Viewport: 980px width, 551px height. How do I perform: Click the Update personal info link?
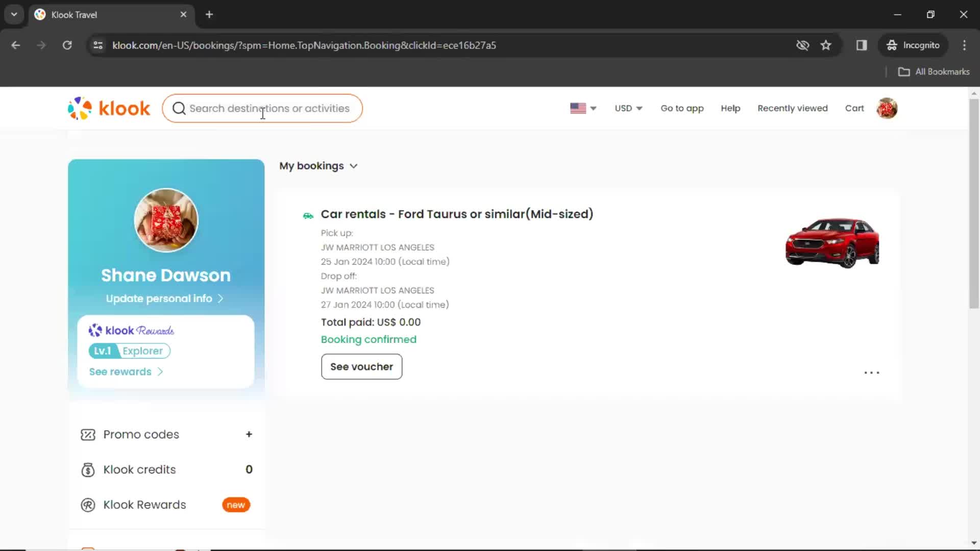(x=164, y=298)
